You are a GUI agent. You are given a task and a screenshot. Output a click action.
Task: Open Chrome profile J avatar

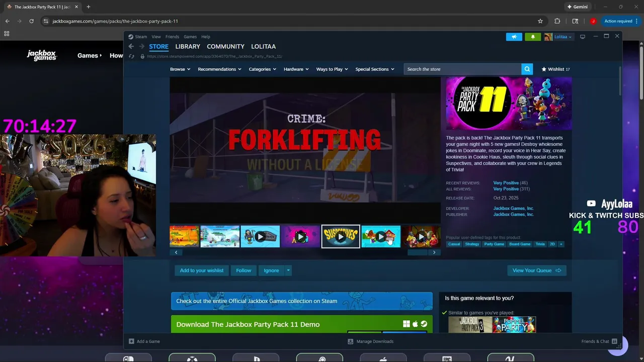pos(593,21)
